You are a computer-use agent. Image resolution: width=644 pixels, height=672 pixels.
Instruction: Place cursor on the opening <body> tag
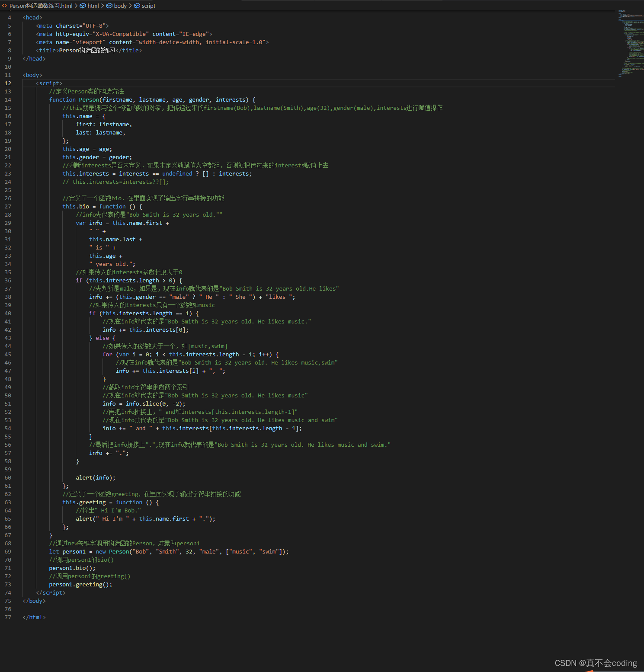[32, 75]
